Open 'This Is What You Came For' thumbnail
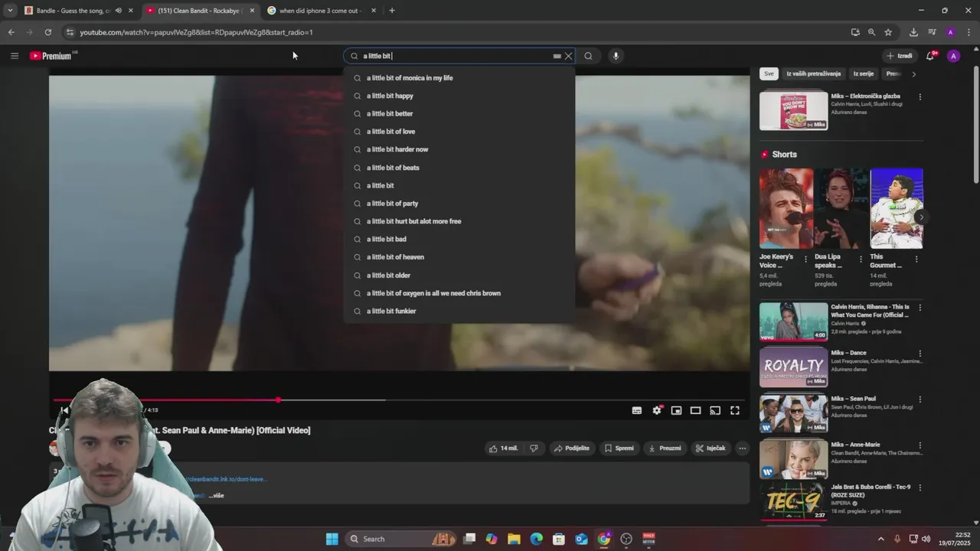Image resolution: width=980 pixels, height=551 pixels. (x=793, y=321)
